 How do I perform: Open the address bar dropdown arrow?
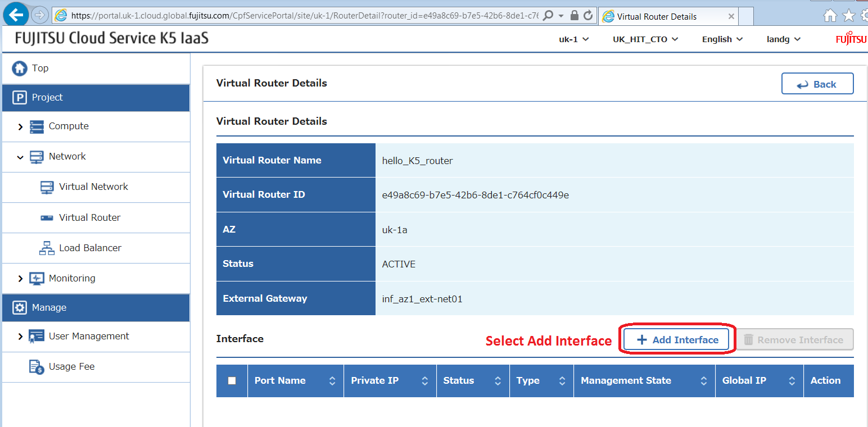pyautogui.click(x=561, y=16)
